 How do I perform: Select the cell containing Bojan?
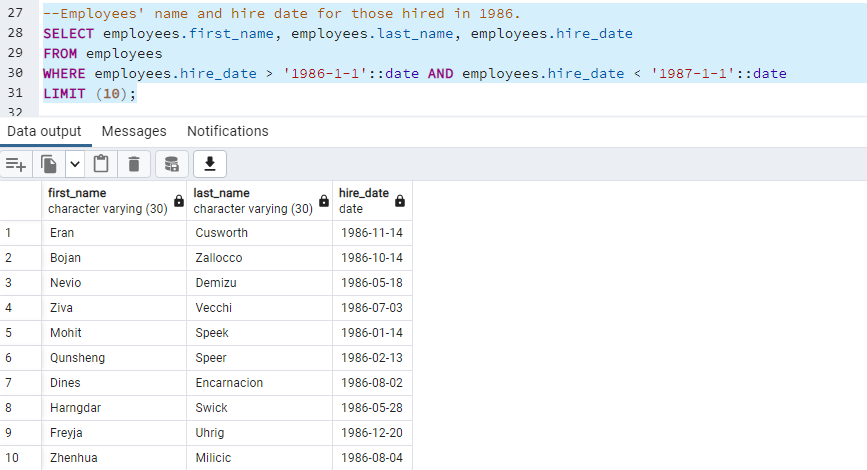click(x=114, y=258)
